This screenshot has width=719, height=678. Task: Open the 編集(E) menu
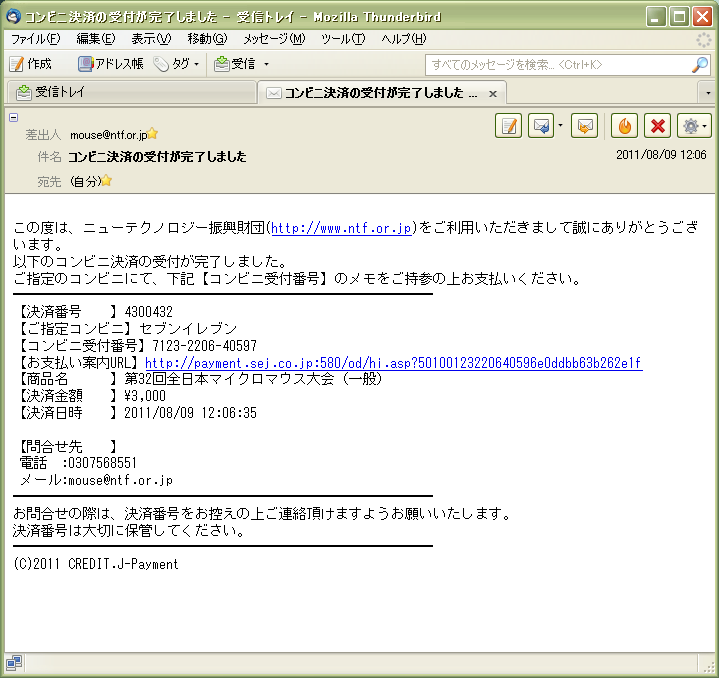[x=95, y=39]
